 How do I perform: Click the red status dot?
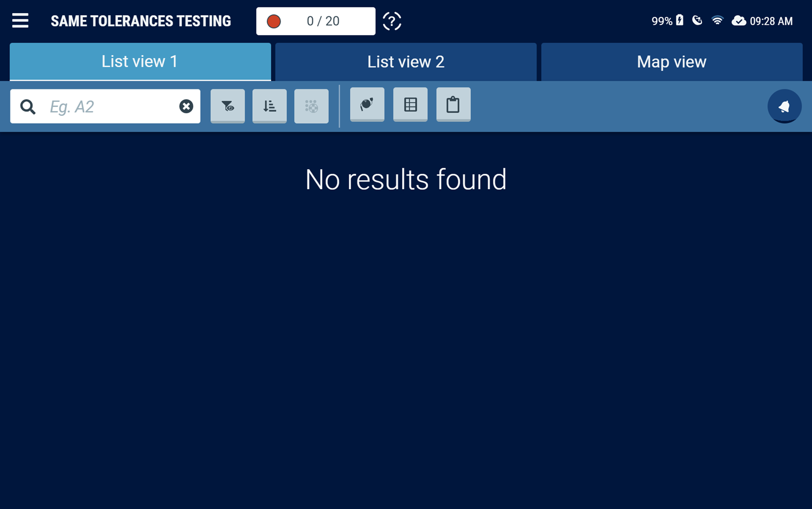pos(274,21)
